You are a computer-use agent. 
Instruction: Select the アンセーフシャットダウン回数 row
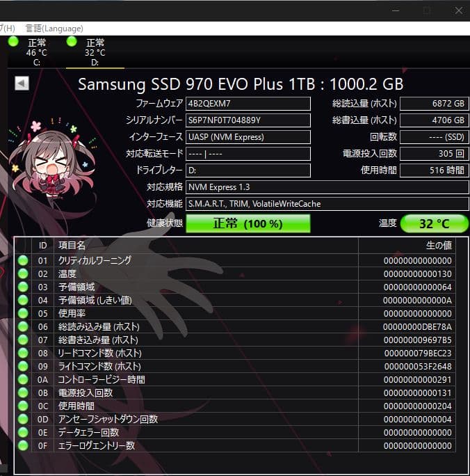pos(235,419)
